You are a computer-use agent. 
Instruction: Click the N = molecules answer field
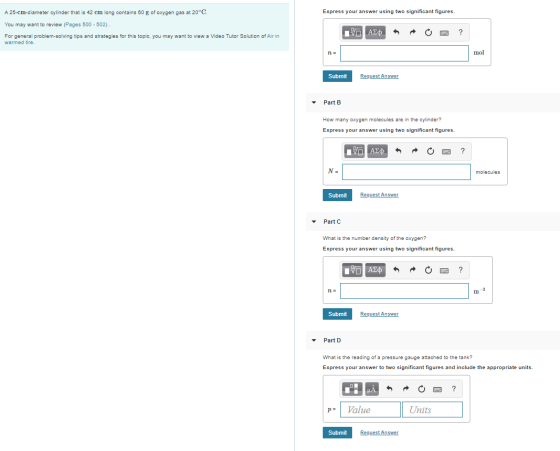point(406,172)
